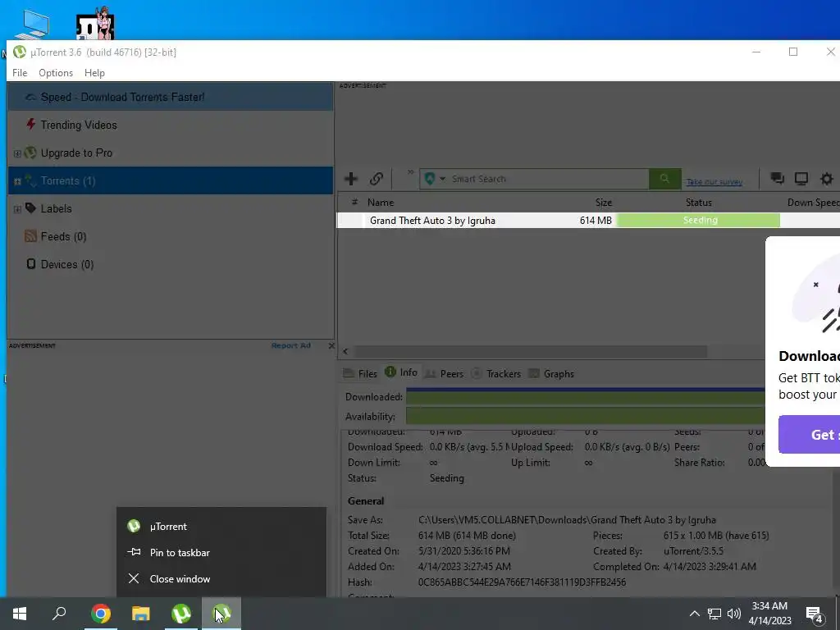Open This PC desktop icon
Viewport: 840px width, 630px height.
point(31,24)
